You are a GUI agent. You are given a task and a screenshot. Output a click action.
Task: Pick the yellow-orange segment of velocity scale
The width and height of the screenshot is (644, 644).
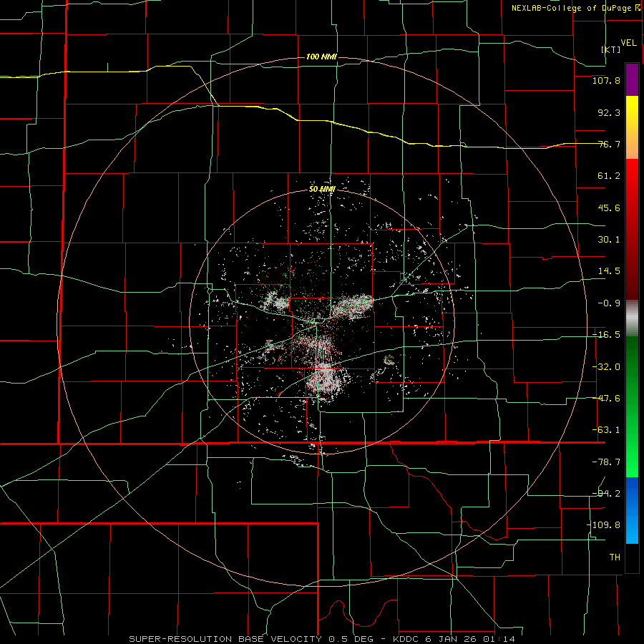pos(632,127)
